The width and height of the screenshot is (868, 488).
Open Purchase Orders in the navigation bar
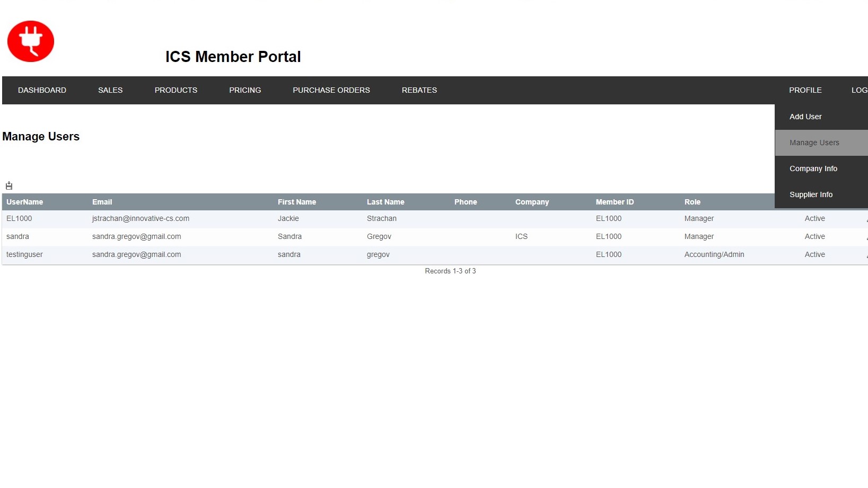coord(331,90)
